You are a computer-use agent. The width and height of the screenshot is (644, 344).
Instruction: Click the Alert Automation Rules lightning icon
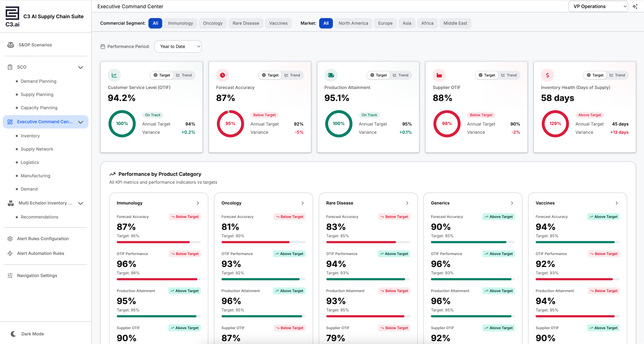click(10, 253)
